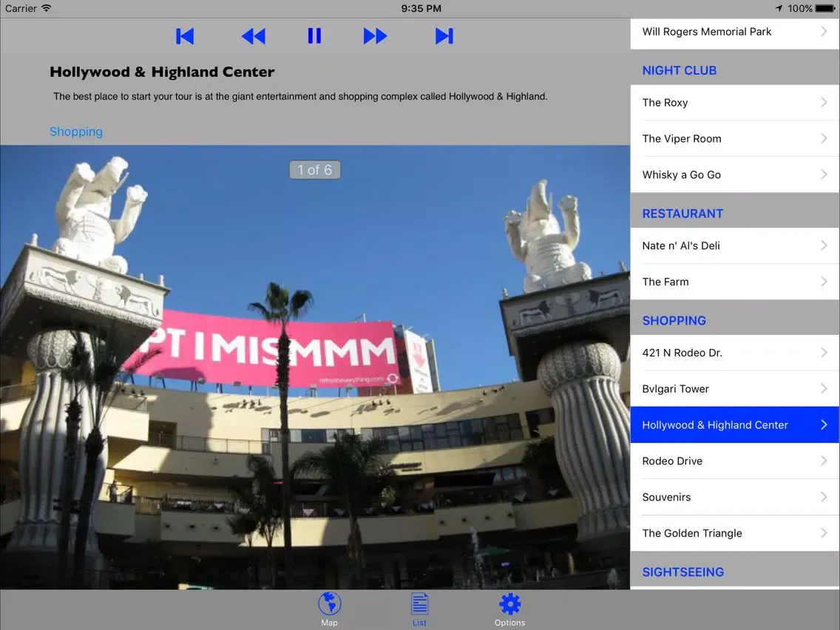Tap the location arrow status icon
The width and height of the screenshot is (840, 630).
pyautogui.click(x=779, y=8)
